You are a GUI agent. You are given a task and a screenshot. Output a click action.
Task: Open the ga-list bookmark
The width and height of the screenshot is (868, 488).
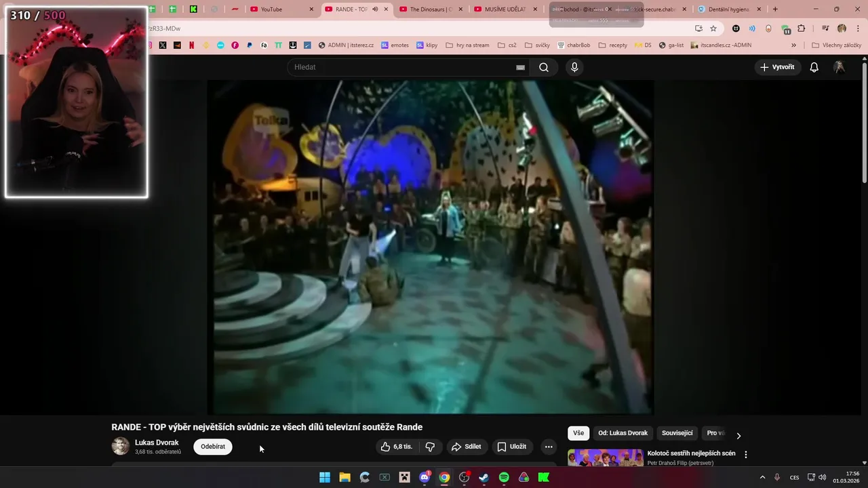671,45
